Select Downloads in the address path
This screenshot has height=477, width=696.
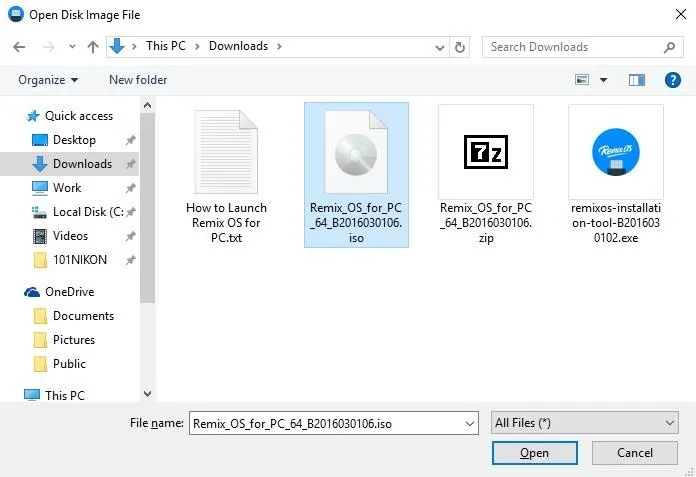[238, 46]
